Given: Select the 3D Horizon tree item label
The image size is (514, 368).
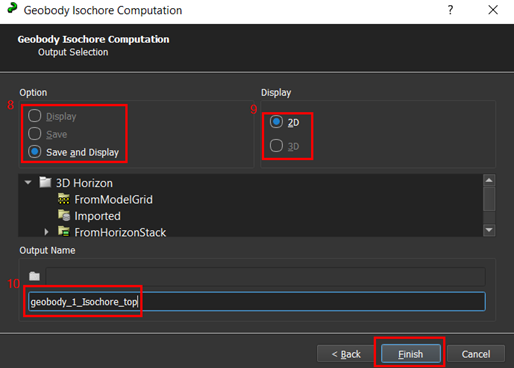Looking at the screenshot, I should (x=84, y=183).
